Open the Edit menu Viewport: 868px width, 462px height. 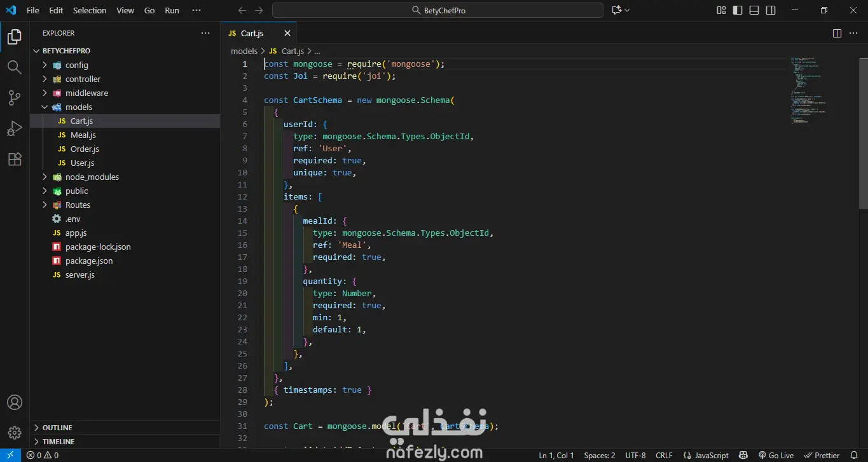56,10
